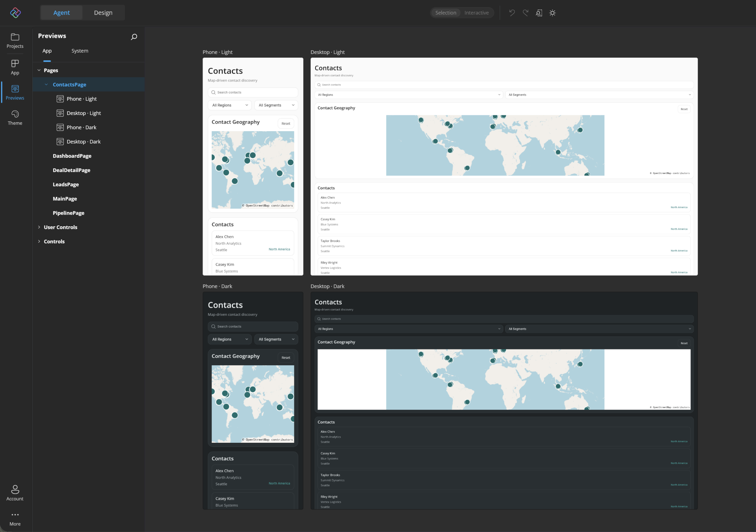Click Reset button in Desktop Dark map card

click(684, 343)
